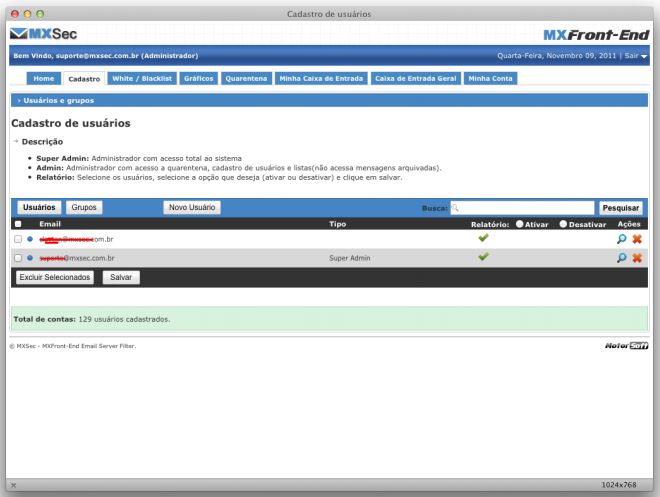Image resolution: width=660 pixels, height=497 pixels.
Task: Click the blue status dot beside suporte email
Action: pos(30,257)
